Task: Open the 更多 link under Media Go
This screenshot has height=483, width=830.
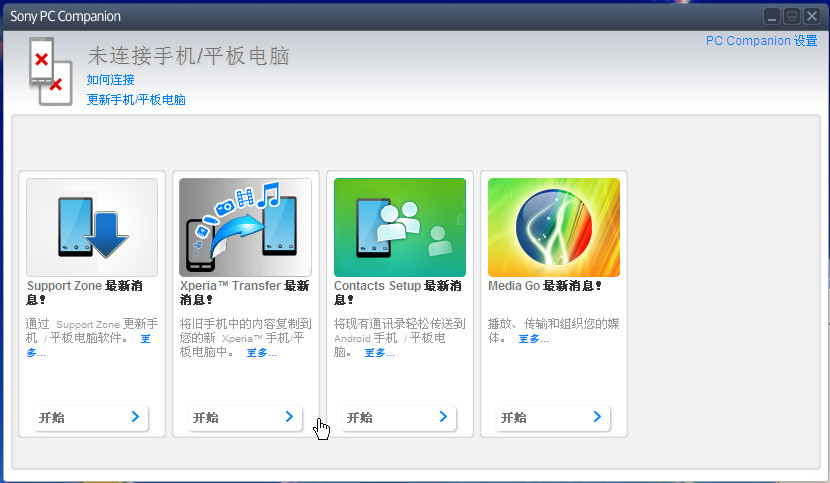Action: click(x=533, y=339)
